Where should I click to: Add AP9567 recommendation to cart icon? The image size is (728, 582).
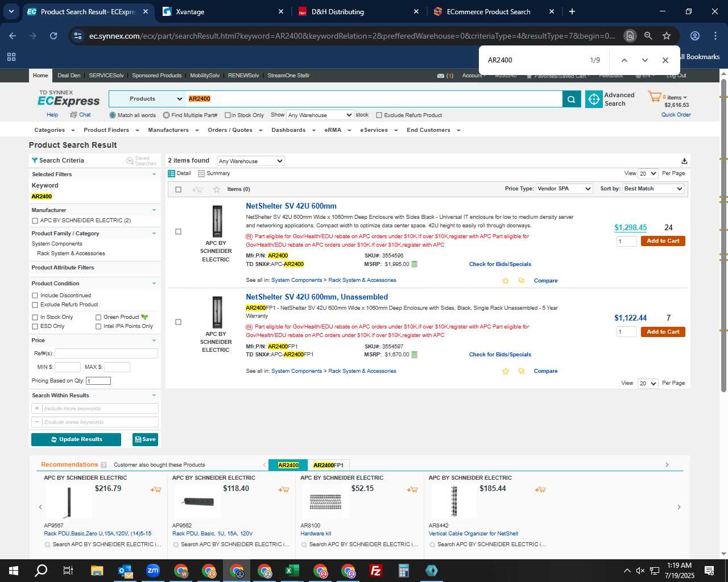[x=155, y=489]
